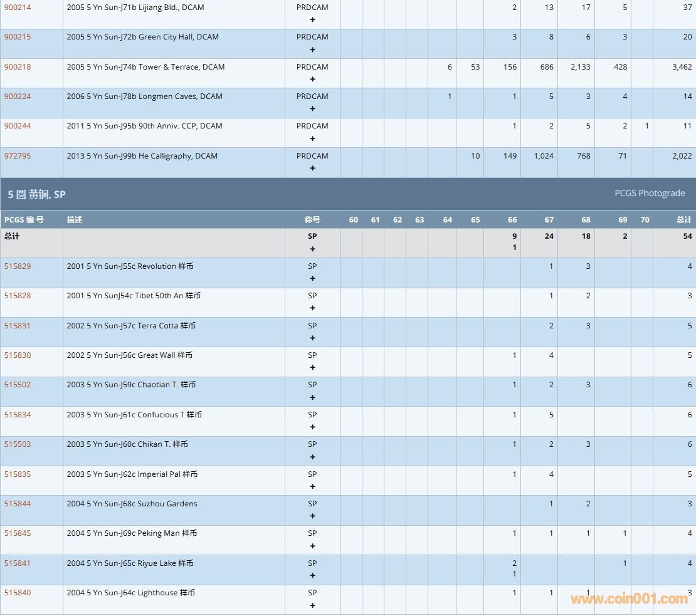The width and height of the screenshot is (696, 616).
Task: Click the 描述 column header
Action: 75,219
